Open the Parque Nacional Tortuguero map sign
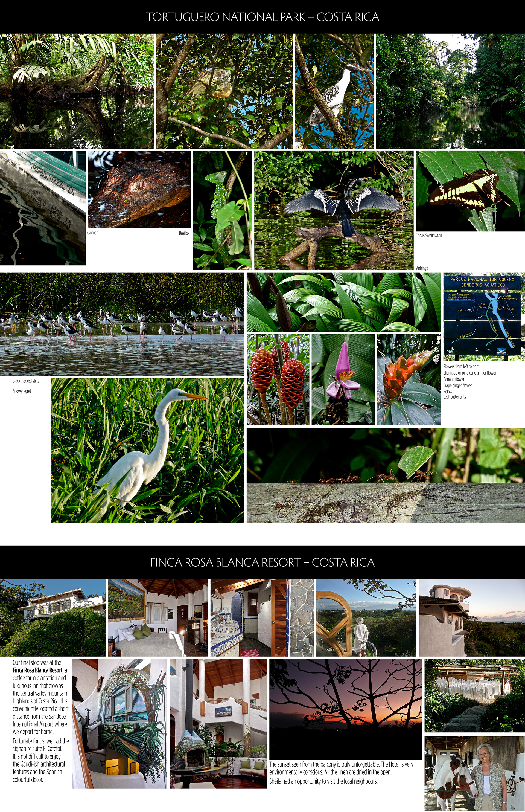This screenshot has height=812, width=525. click(x=483, y=316)
